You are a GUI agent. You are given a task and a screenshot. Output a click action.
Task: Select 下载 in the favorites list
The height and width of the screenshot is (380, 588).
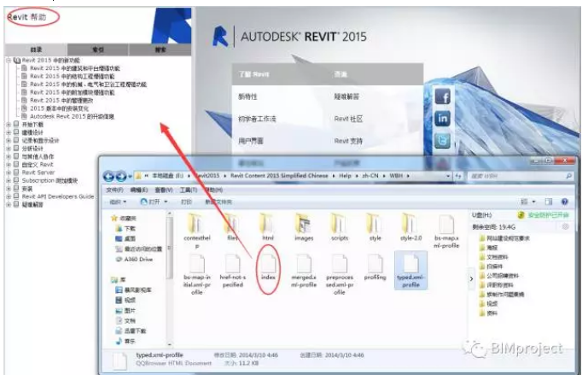125,228
